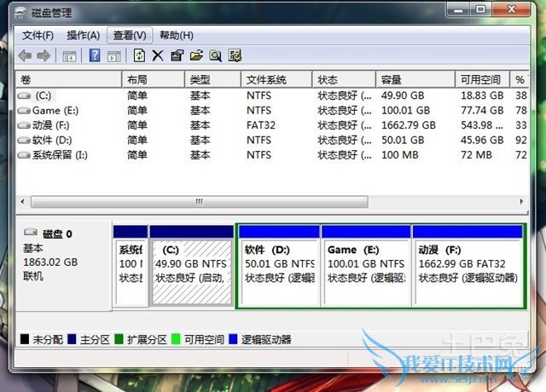Sort by the 布局 column header
The width and height of the screenshot is (546, 392).
pos(154,79)
